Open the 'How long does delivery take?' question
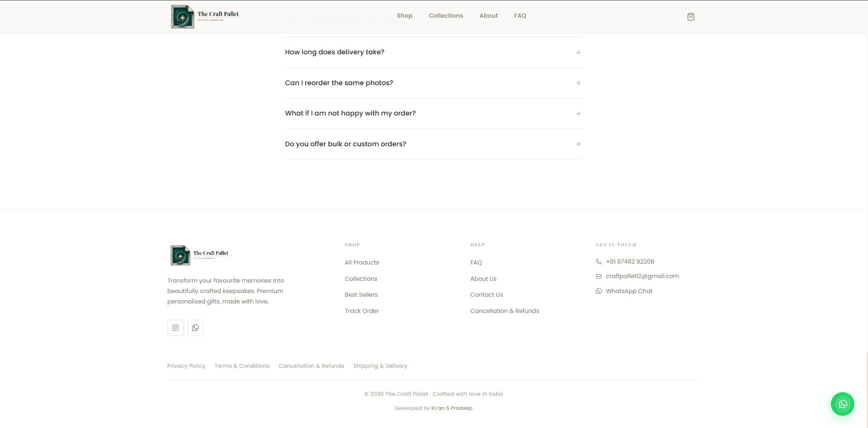The image size is (868, 428). 433,53
